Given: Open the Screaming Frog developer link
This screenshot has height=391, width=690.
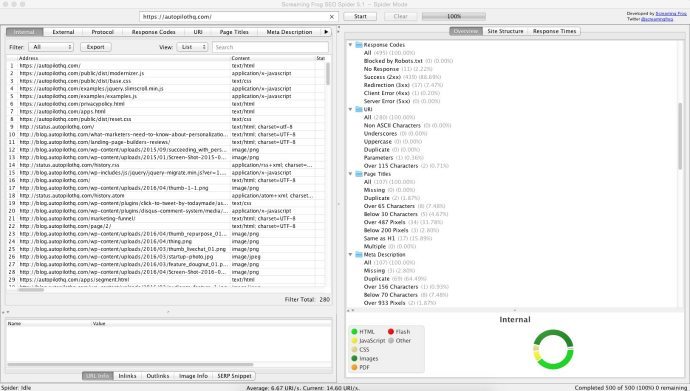Looking at the screenshot, I should (x=671, y=14).
